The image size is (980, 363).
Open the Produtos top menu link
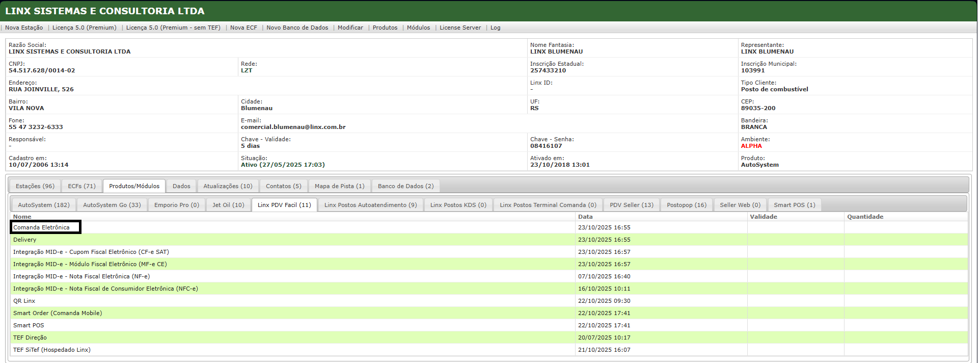tap(385, 28)
